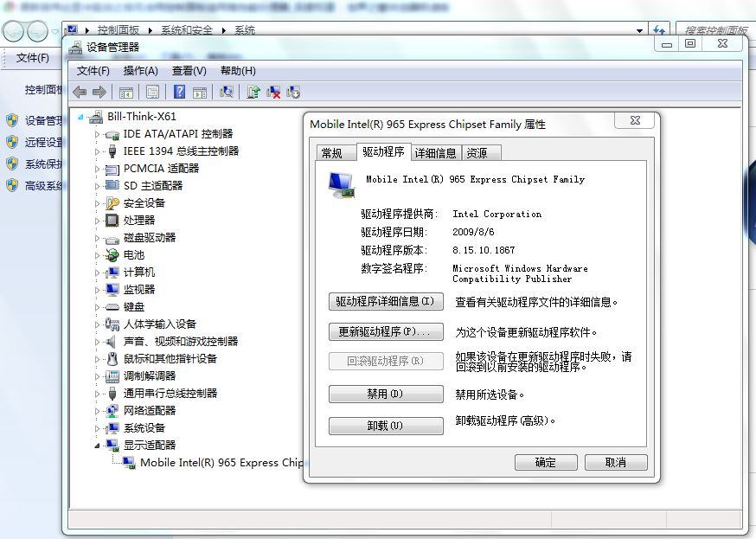The image size is (756, 539).
Task: Open 高级系统设置 link in System window sidebar
Action: (43, 186)
